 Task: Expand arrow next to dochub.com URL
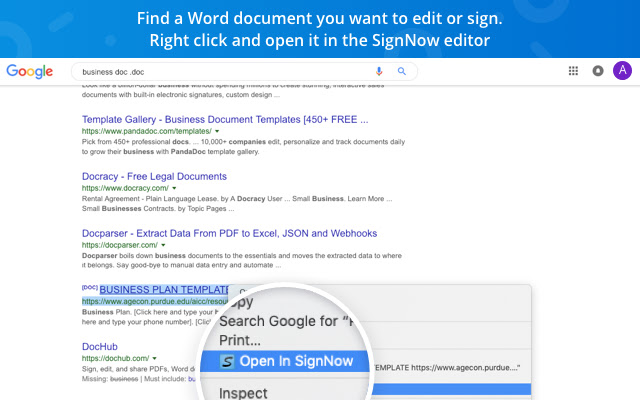point(155,358)
